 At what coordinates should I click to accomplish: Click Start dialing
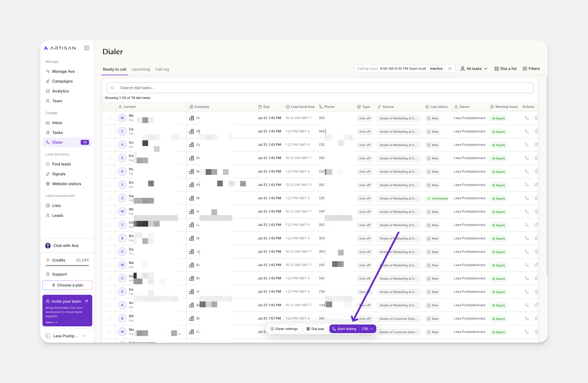pos(344,329)
